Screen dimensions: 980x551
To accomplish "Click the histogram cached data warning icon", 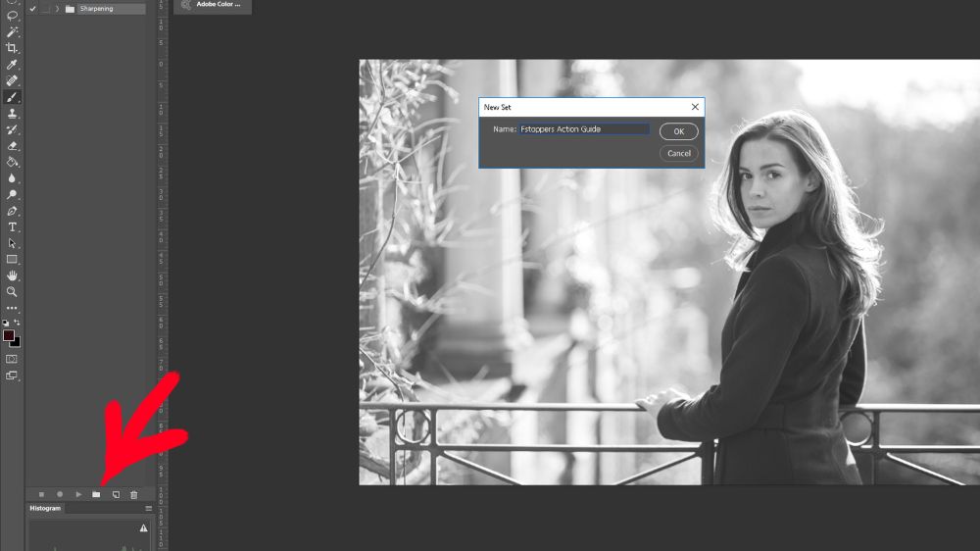I will 144,528.
